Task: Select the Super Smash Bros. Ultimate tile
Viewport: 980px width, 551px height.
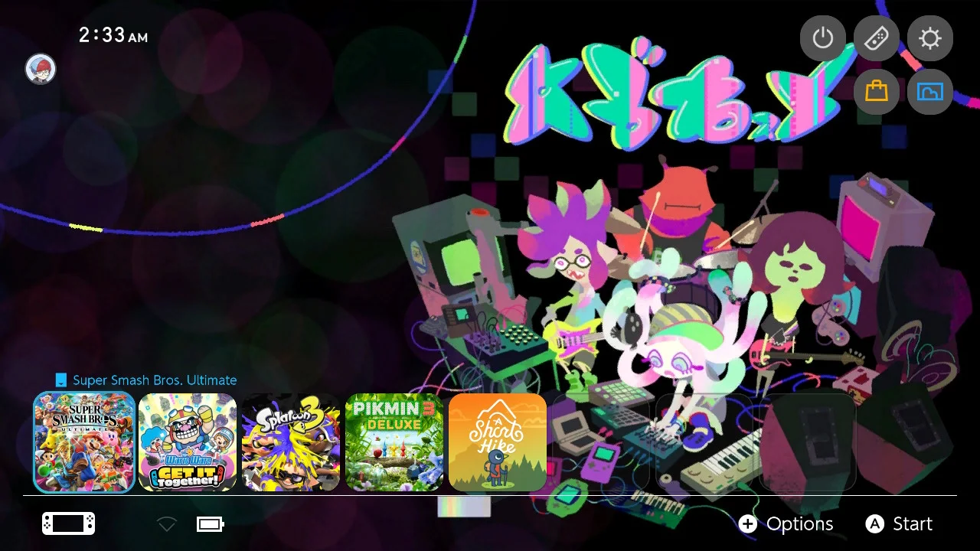Action: click(x=84, y=442)
